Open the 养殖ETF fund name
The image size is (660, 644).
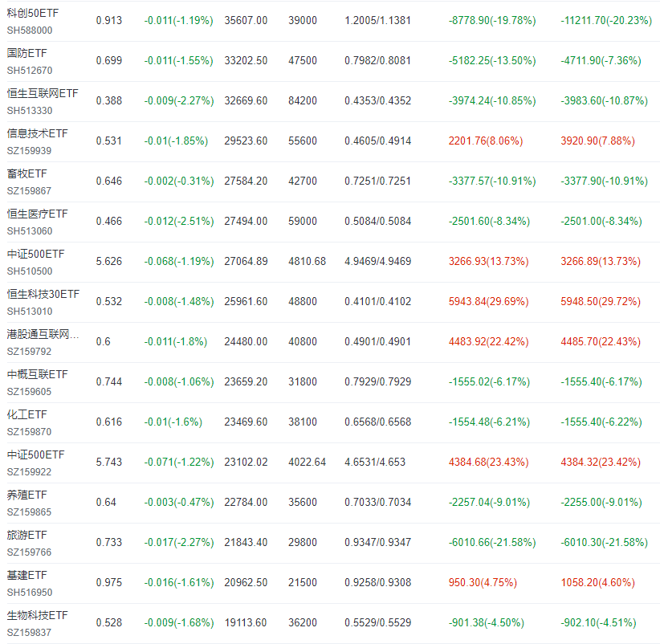point(27,495)
